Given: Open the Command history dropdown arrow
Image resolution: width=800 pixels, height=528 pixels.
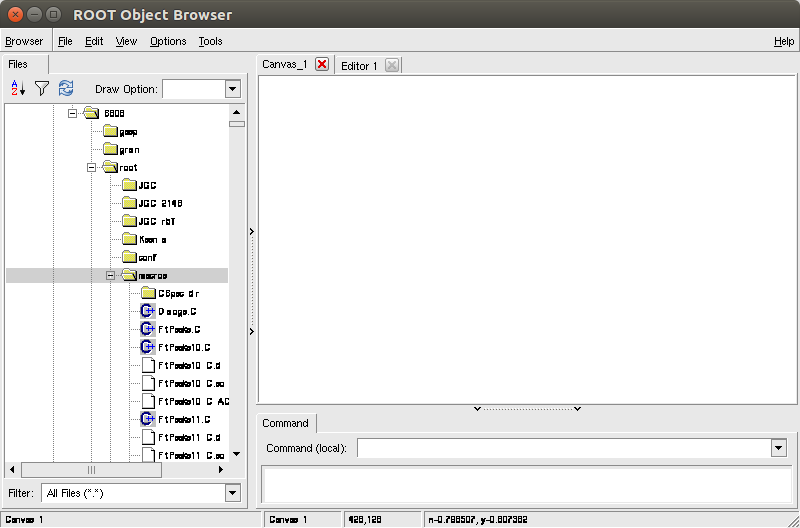Looking at the screenshot, I should (778, 448).
